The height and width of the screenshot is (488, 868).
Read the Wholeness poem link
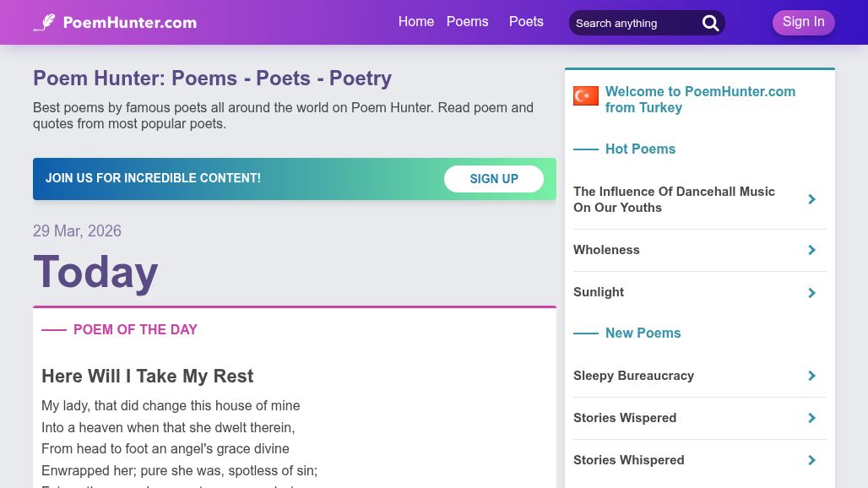[x=606, y=251]
